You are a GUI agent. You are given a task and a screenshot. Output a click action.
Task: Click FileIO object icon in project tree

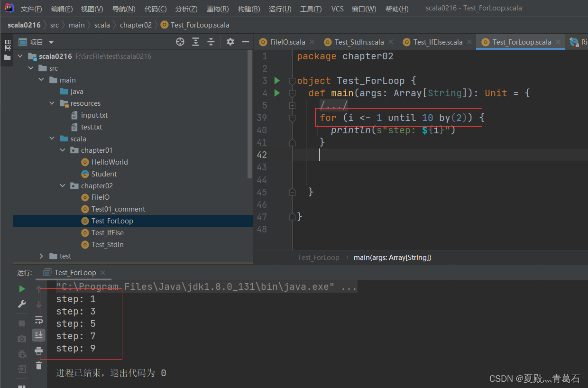(x=85, y=197)
